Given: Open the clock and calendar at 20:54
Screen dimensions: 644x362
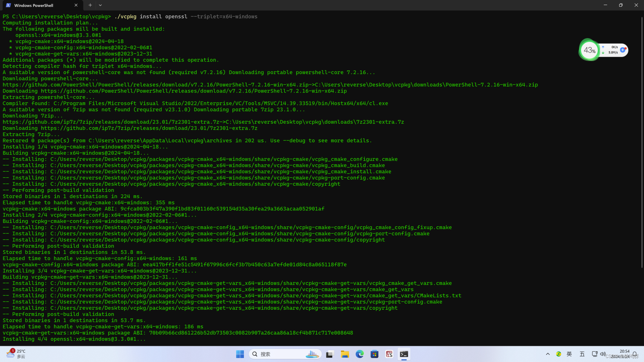Looking at the screenshot, I should click(620, 354).
